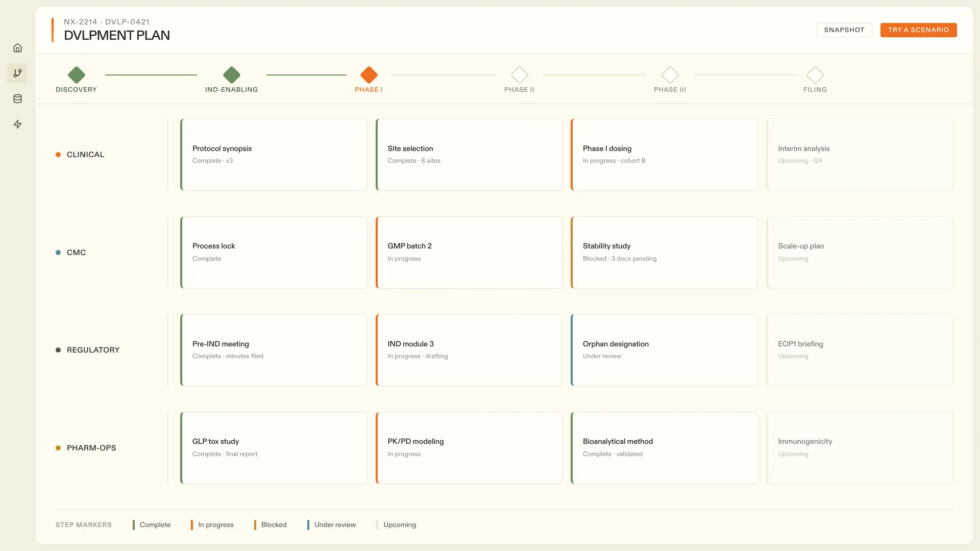Open the Scale-up plan card
980x551 pixels.
coord(860,253)
